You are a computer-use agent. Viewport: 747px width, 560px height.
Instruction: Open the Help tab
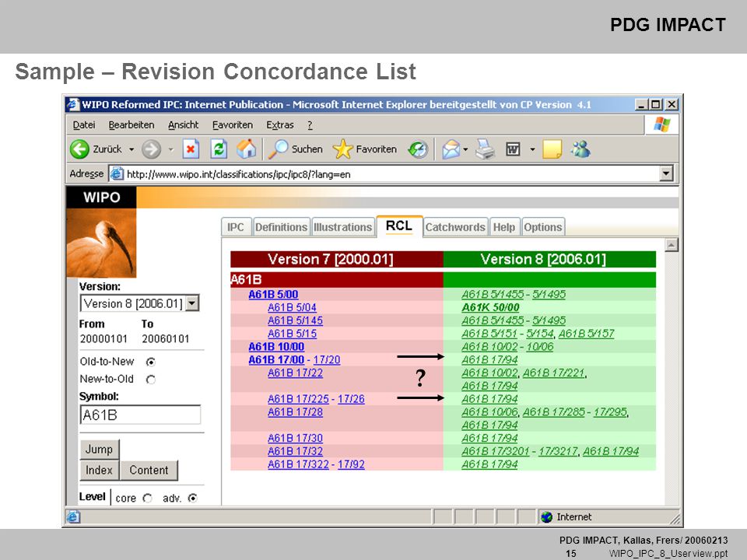(504, 227)
